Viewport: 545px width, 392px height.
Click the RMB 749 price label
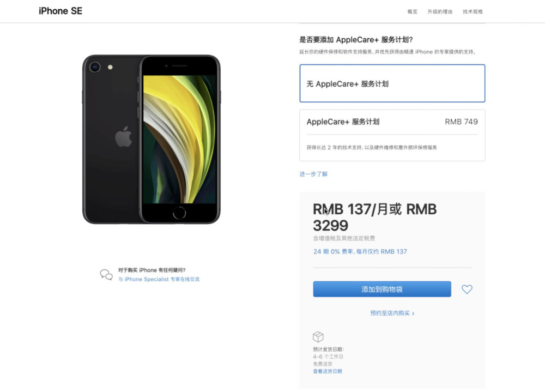tap(461, 122)
